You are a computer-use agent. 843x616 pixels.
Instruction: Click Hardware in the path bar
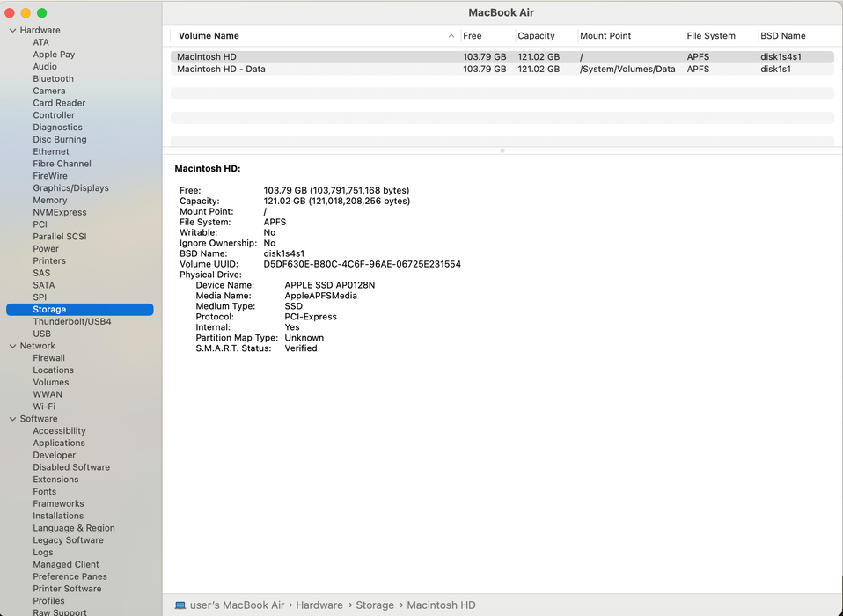319,605
